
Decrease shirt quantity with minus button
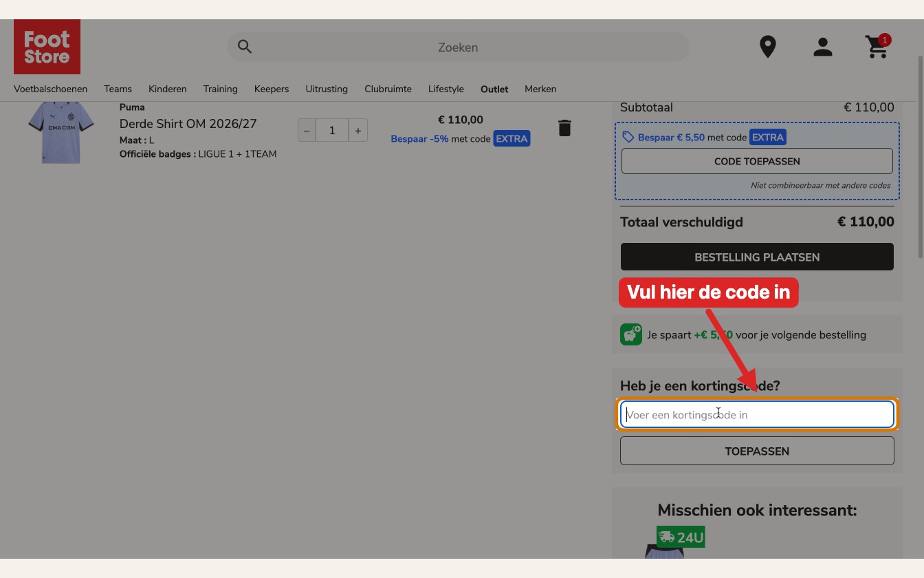pos(307,130)
